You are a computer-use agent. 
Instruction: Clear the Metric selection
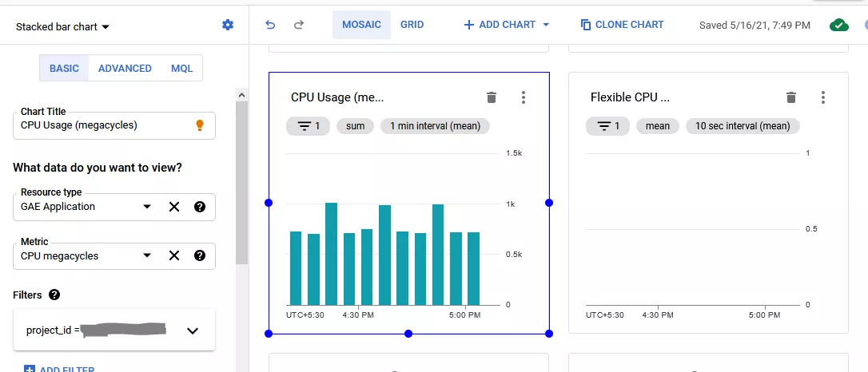tap(174, 255)
